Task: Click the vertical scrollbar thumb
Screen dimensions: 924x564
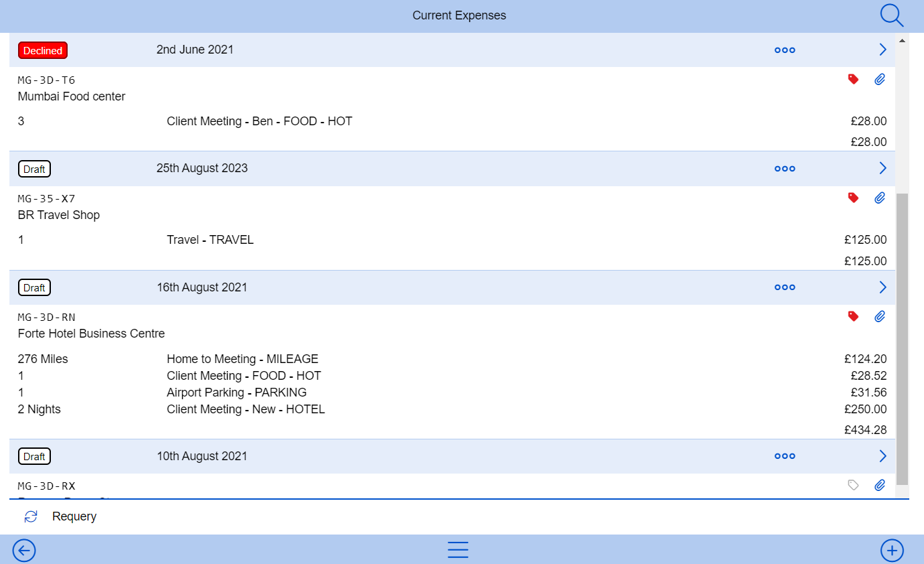Action: 902,339
